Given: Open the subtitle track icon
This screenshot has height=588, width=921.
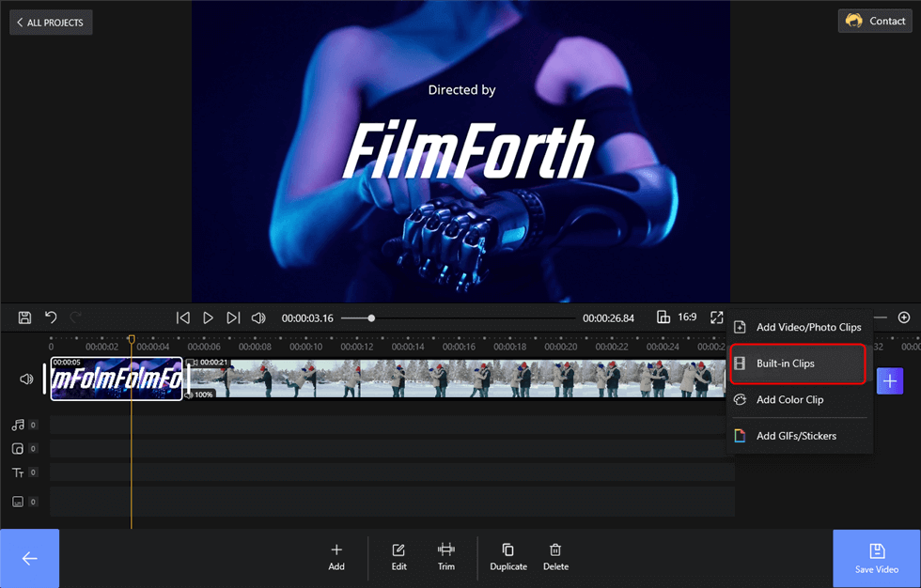Looking at the screenshot, I should (18, 502).
